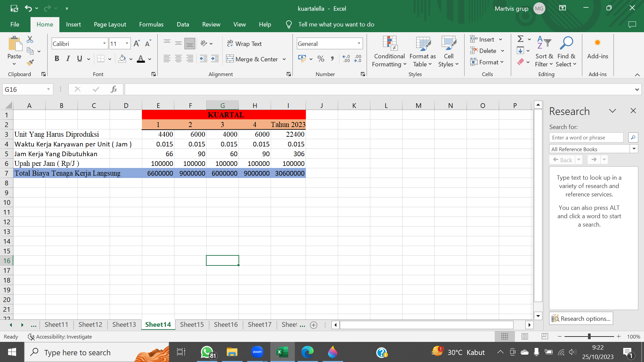This screenshot has width=644, height=362.
Task: Click the Format Painter brush icon
Action: pos(30,62)
